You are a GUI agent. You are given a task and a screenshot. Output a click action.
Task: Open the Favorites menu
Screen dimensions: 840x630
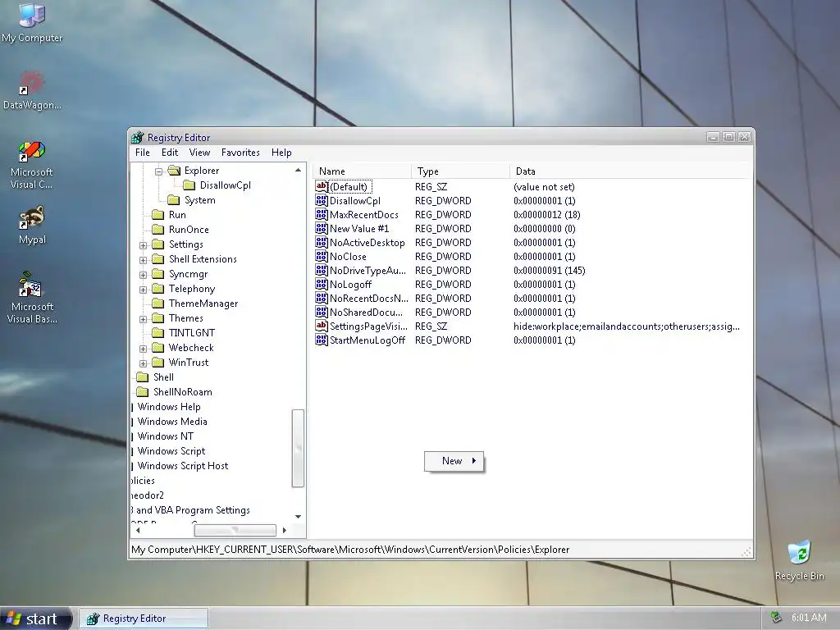(240, 153)
